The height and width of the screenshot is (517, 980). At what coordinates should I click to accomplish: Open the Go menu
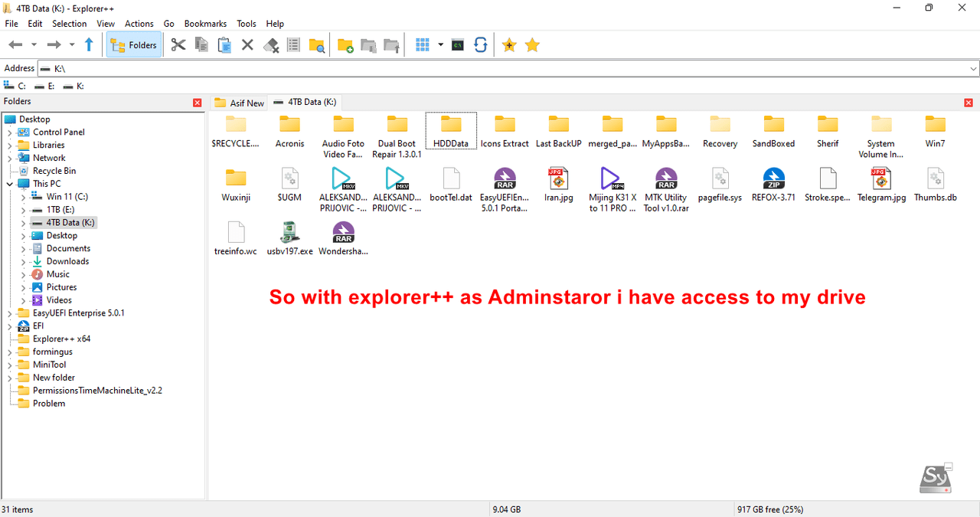169,24
